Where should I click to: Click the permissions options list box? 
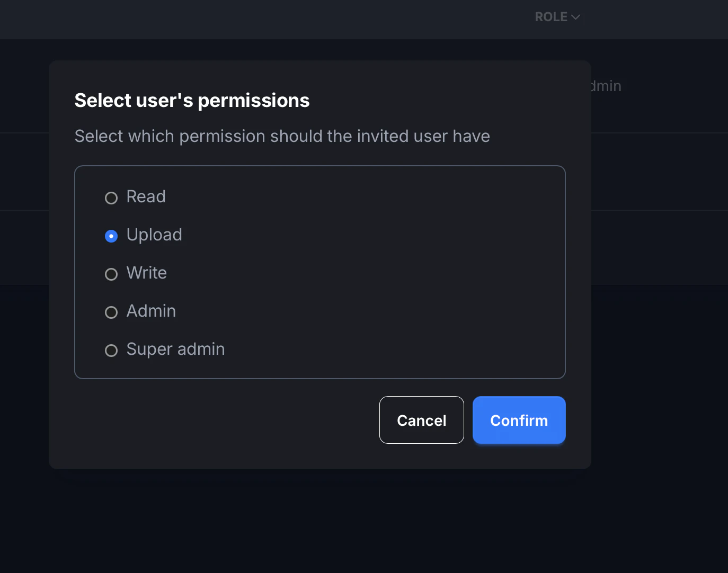coord(320,272)
